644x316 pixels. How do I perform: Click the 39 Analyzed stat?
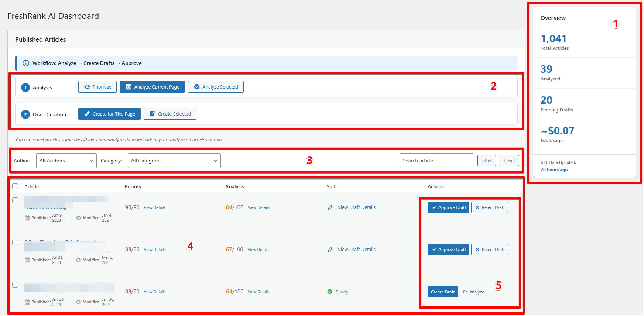click(550, 73)
